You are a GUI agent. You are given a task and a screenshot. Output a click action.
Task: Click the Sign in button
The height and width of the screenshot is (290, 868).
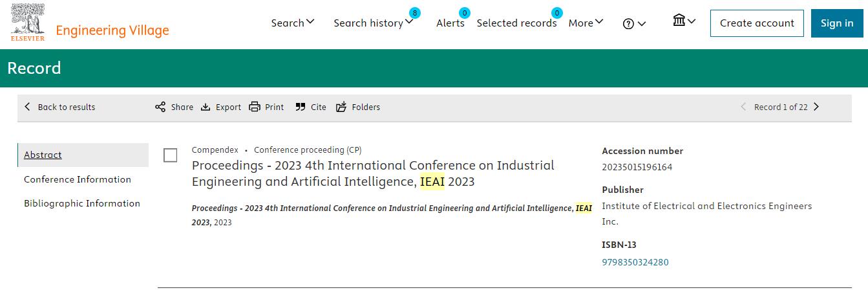[x=837, y=23]
